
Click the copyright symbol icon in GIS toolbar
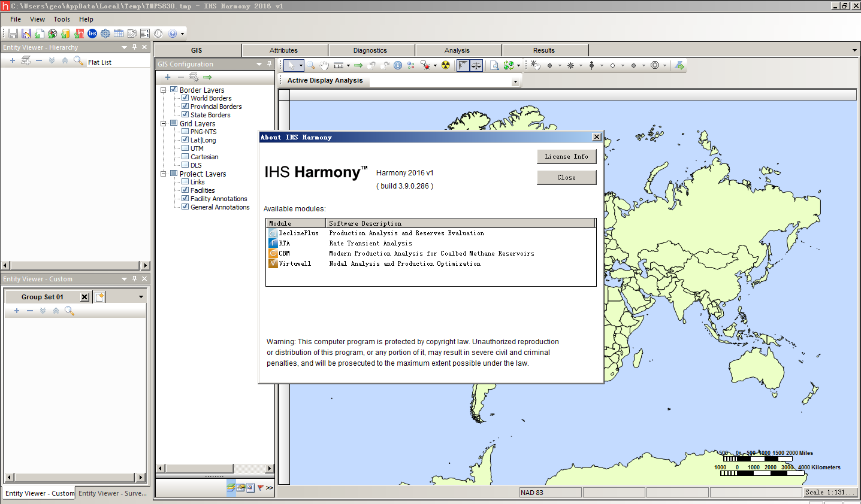[x=655, y=65]
